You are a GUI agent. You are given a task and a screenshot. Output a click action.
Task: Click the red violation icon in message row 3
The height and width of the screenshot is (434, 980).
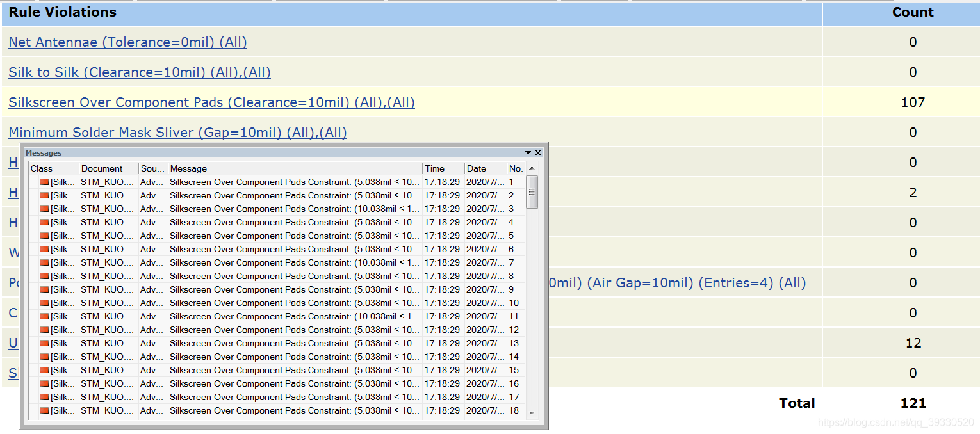(44, 209)
